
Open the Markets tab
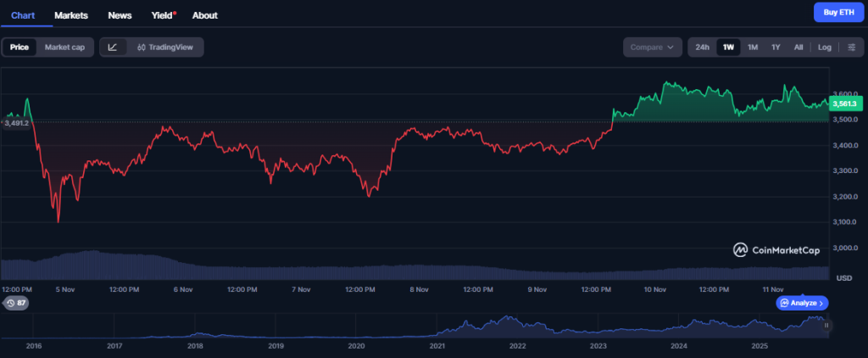(x=71, y=15)
